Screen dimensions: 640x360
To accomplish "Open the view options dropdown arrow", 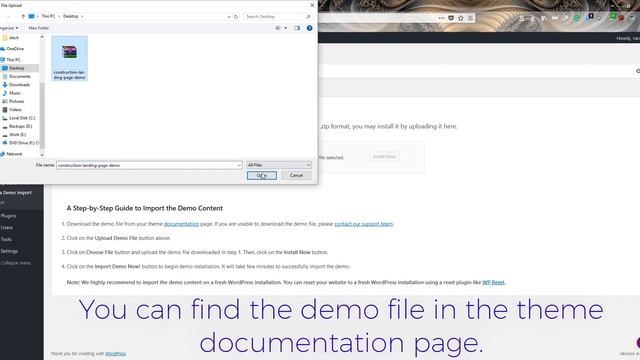I will (x=286, y=28).
